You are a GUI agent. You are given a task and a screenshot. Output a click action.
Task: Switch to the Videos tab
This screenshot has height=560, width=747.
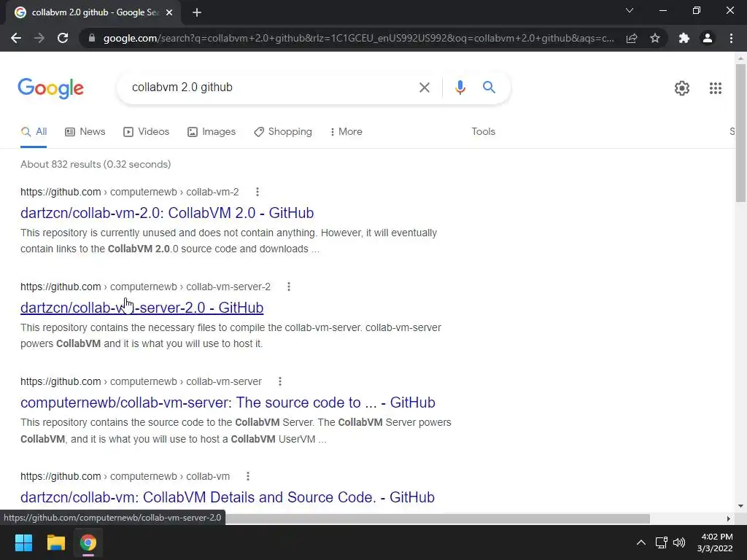pyautogui.click(x=146, y=132)
